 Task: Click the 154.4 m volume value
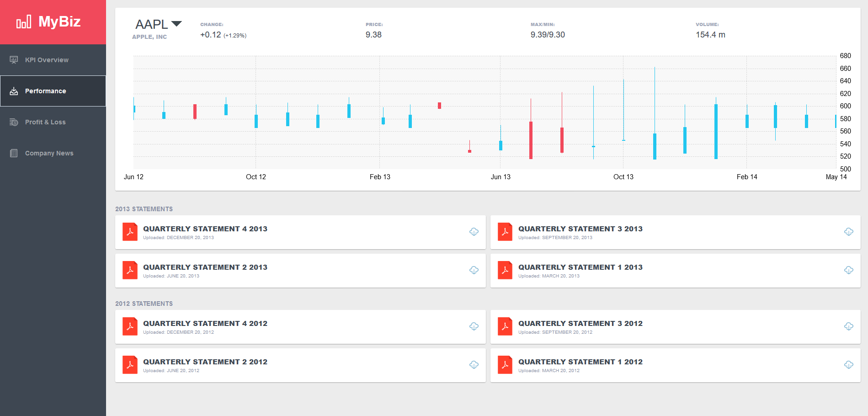click(710, 35)
